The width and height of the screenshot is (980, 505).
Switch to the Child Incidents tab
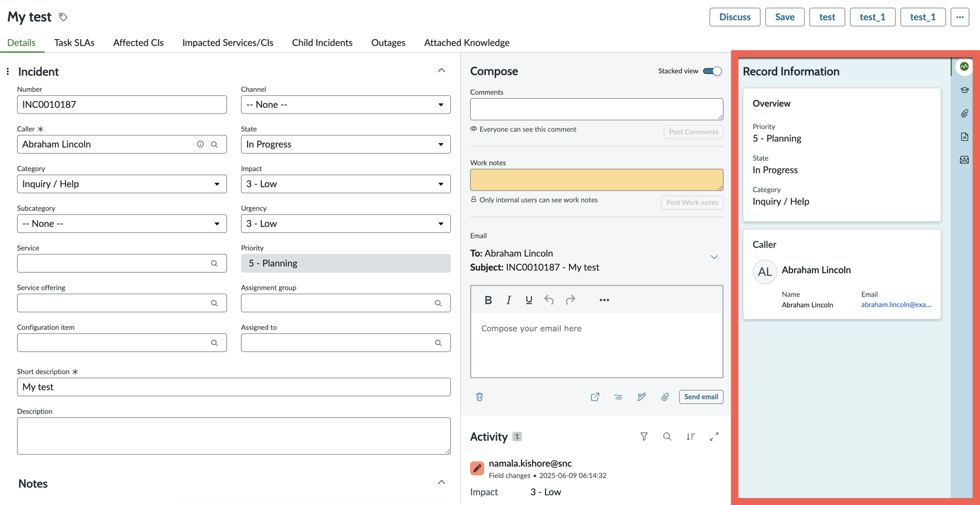(322, 43)
